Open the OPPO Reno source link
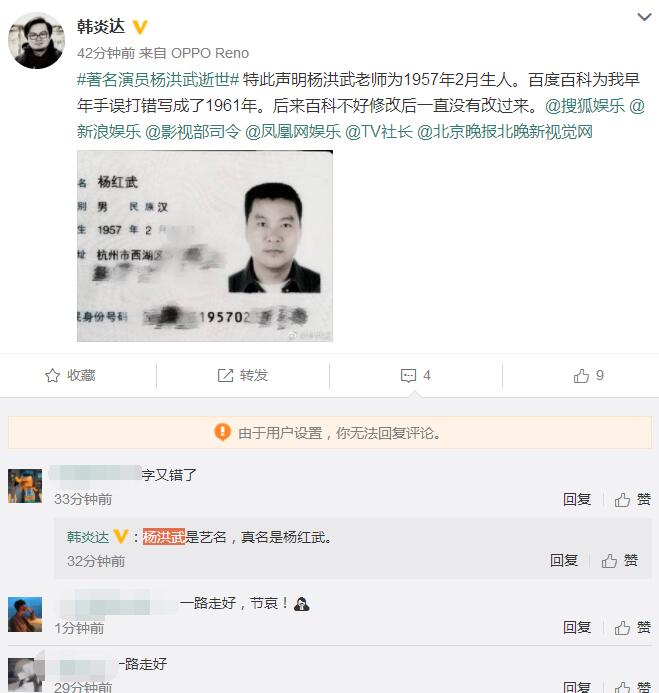Viewport: 659px width, 693px height. (x=210, y=53)
